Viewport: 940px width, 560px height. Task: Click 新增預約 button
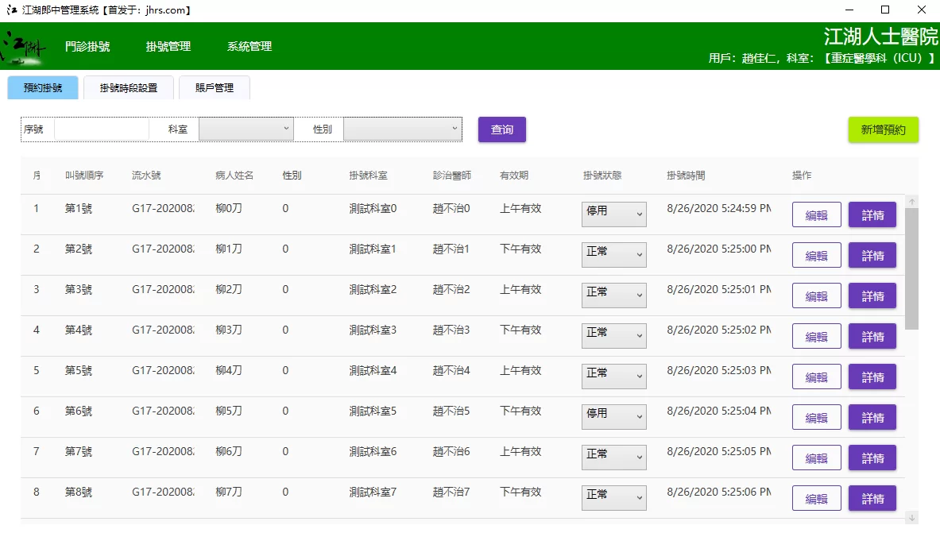click(883, 129)
